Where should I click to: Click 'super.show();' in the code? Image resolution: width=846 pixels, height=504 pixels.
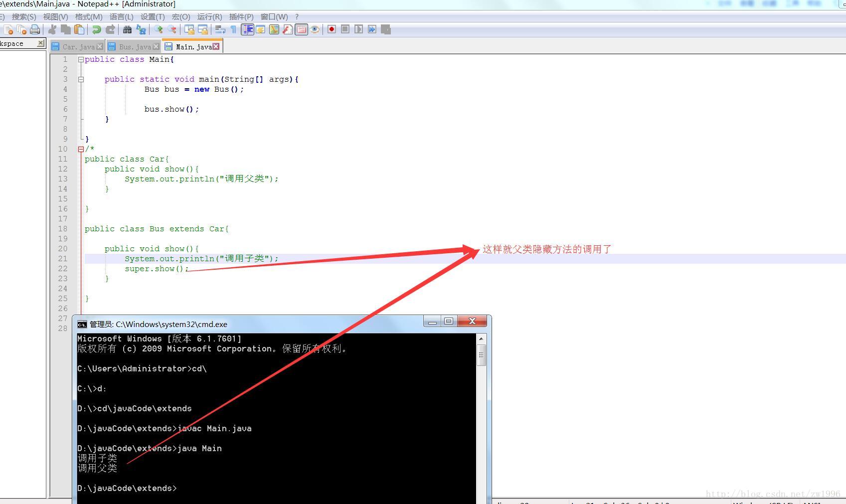click(157, 269)
